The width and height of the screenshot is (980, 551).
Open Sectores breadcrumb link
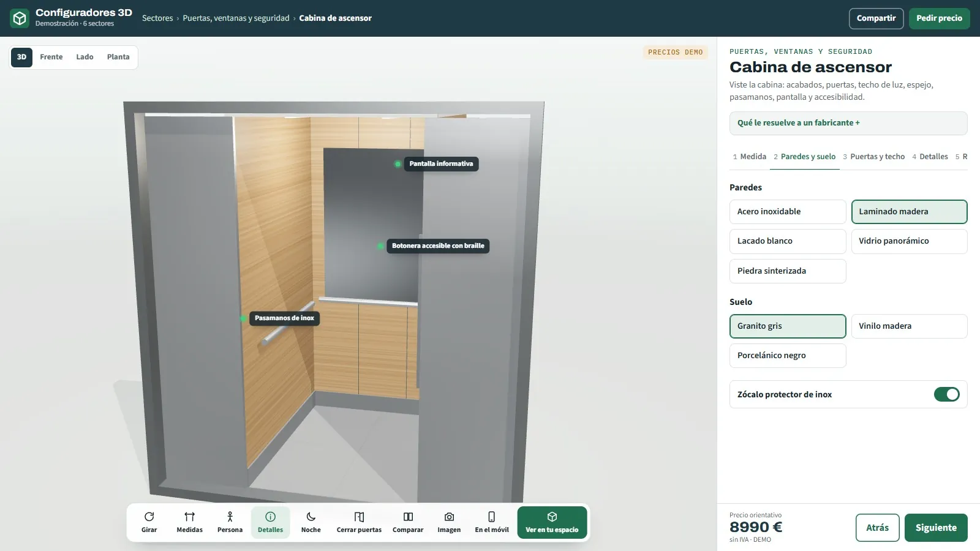(x=157, y=18)
